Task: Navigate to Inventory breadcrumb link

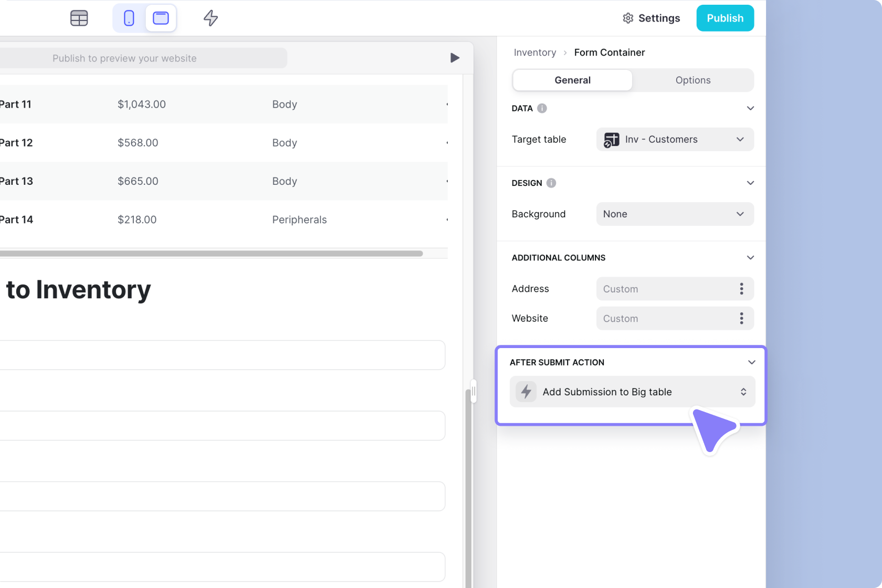Action: tap(535, 52)
